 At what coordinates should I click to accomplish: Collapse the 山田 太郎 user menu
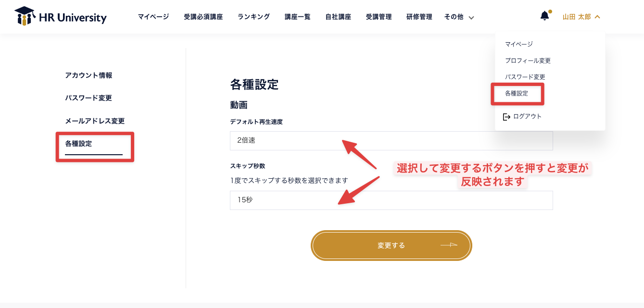(581, 17)
